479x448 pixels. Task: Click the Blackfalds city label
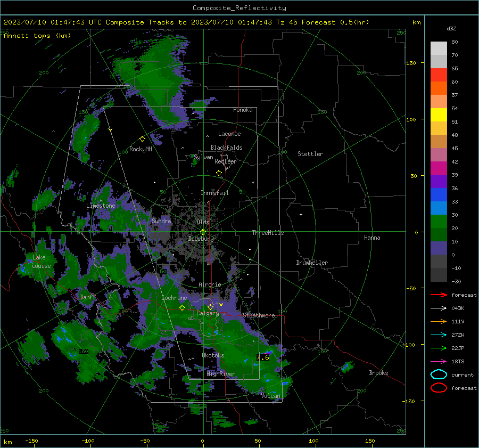(226, 148)
